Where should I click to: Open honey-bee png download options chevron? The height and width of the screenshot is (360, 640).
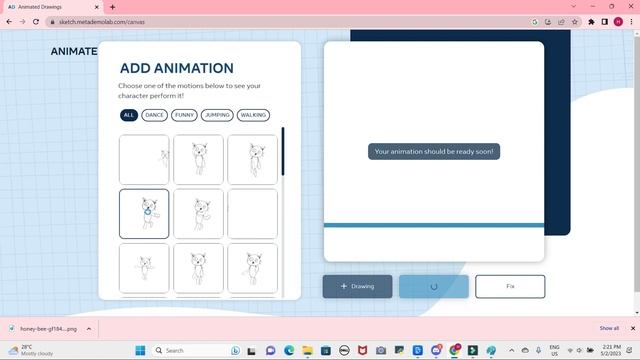tap(89, 329)
